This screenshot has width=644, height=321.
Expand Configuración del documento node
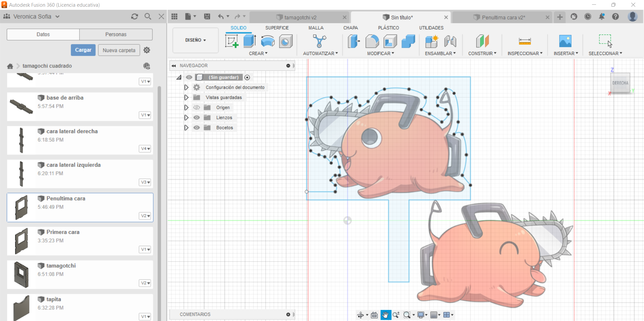click(186, 87)
